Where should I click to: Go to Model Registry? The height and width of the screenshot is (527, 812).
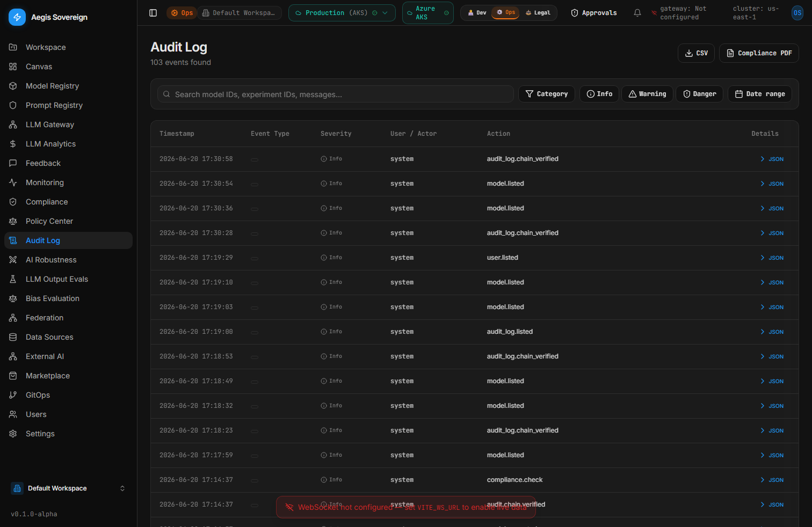coord(68,86)
